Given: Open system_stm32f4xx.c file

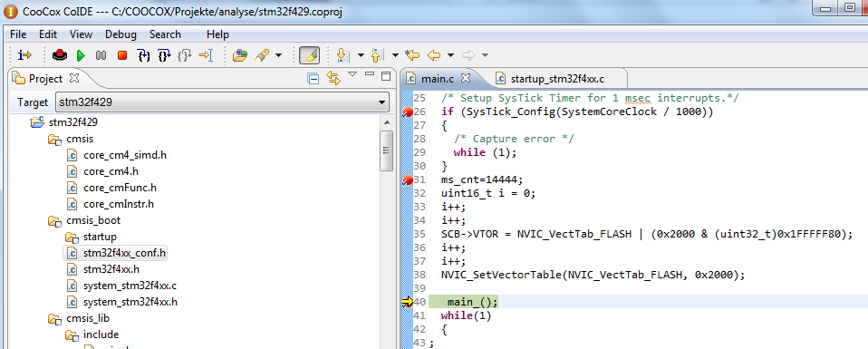Looking at the screenshot, I should (x=130, y=286).
